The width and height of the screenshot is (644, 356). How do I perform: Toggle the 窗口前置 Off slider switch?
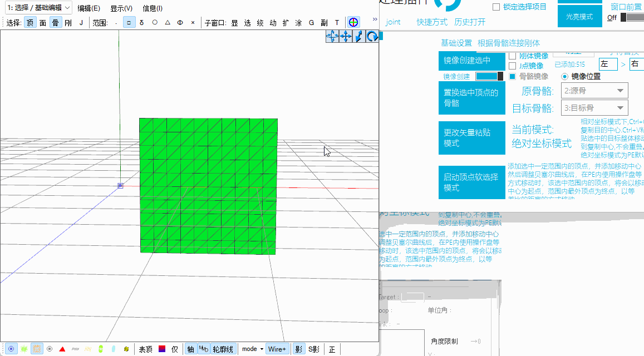point(632,17)
